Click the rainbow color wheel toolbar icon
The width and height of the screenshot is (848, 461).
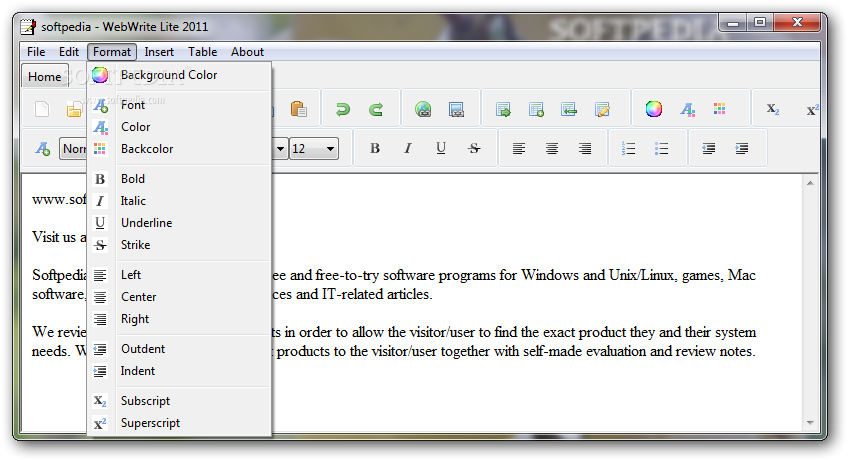(654, 109)
